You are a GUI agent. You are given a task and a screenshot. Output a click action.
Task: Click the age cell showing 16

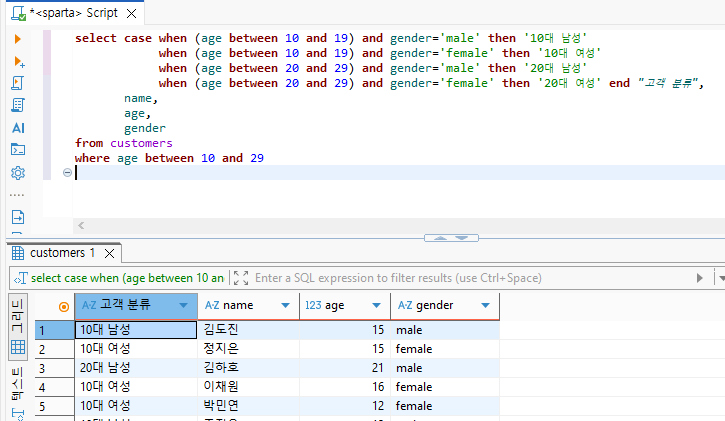tap(345, 387)
